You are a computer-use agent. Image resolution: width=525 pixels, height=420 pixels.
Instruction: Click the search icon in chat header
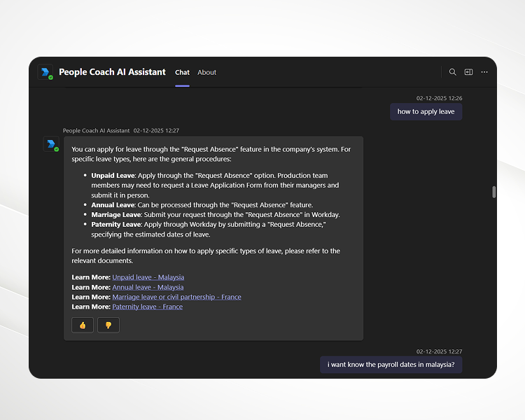point(452,72)
